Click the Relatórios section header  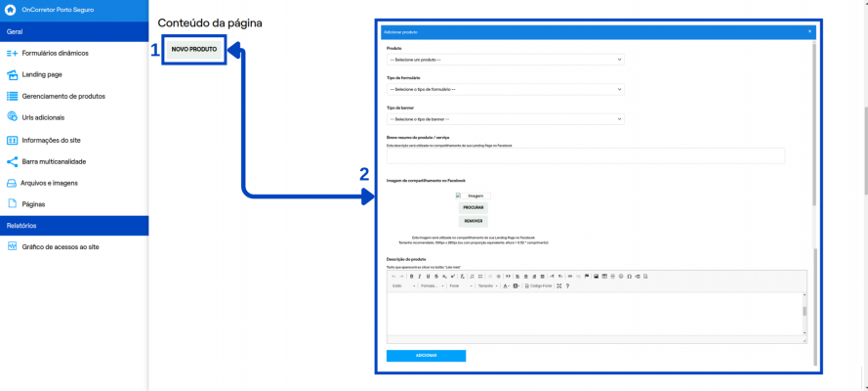(74, 226)
